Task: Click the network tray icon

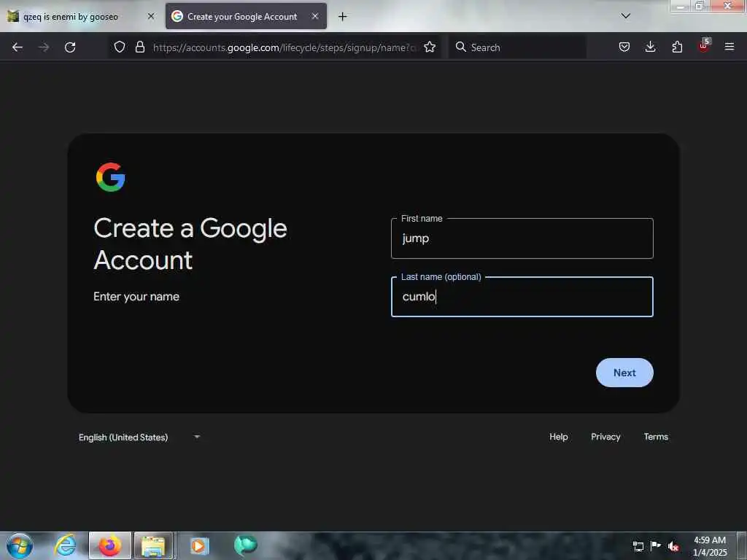Action: tap(638, 546)
